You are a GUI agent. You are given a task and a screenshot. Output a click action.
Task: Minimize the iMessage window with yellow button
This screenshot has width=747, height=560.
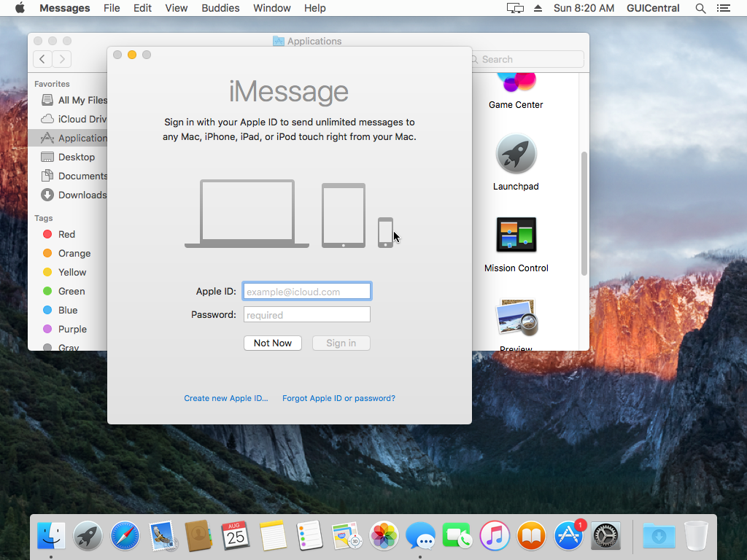pos(132,55)
